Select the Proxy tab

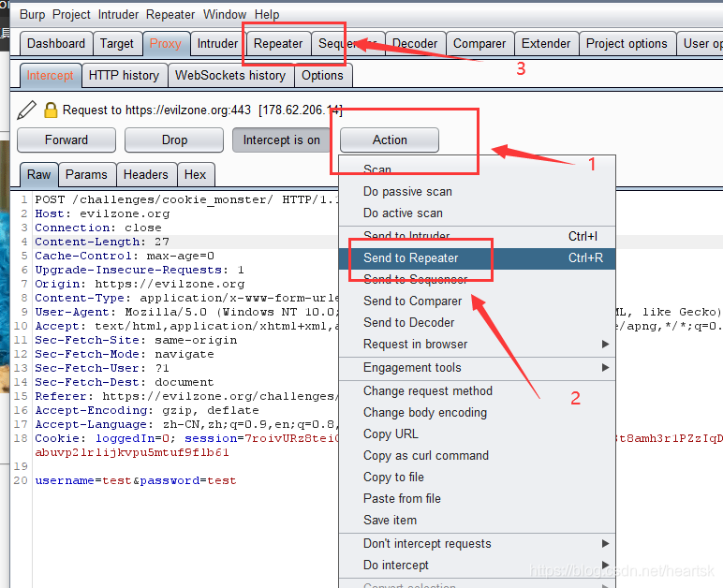tap(166, 44)
